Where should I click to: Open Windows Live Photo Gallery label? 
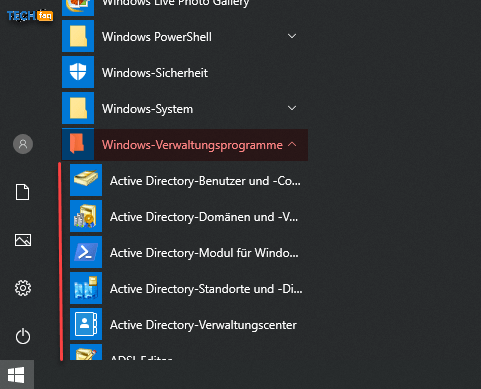(176, 4)
